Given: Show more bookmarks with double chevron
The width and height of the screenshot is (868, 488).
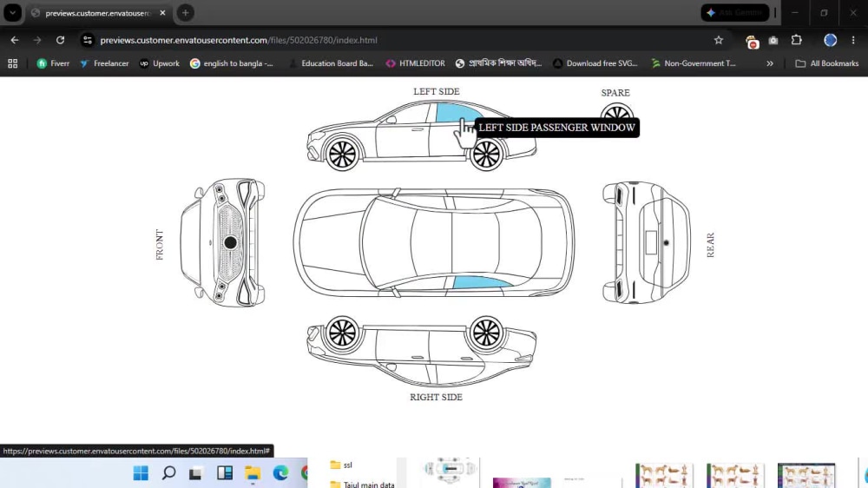Looking at the screenshot, I should coord(770,63).
